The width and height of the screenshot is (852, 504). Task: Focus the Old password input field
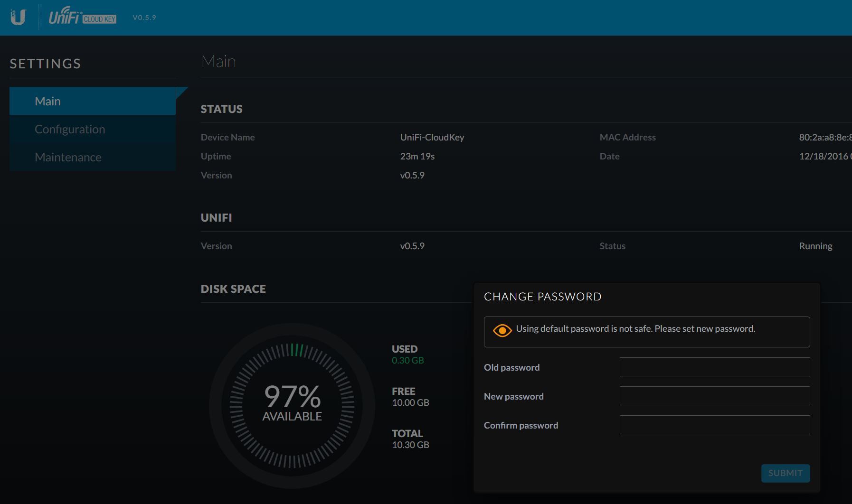(714, 367)
